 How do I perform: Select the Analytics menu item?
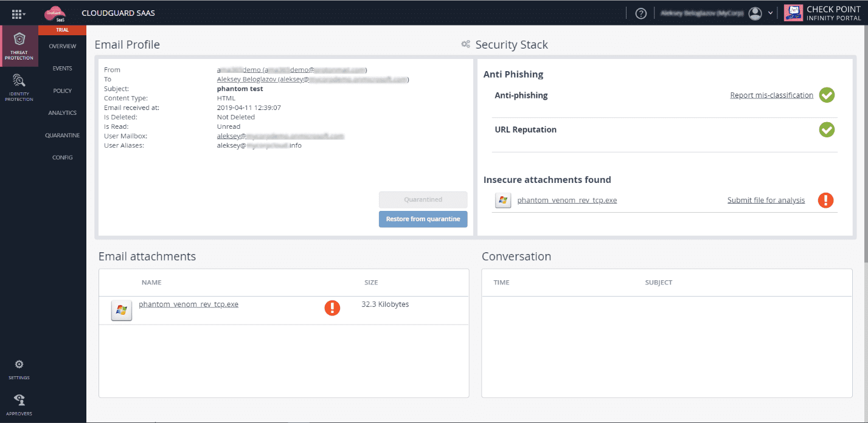[x=62, y=113]
